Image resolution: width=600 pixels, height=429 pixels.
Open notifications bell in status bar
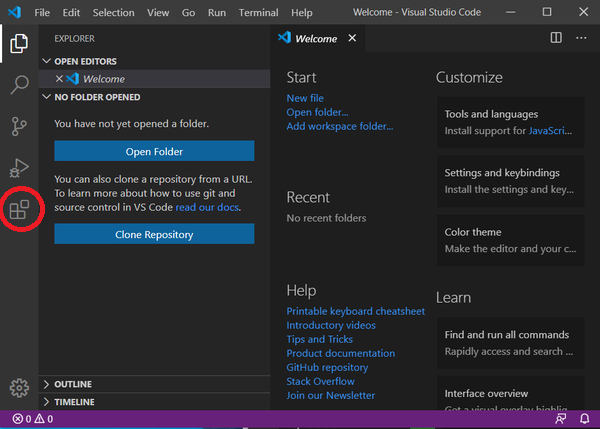pyautogui.click(x=585, y=419)
